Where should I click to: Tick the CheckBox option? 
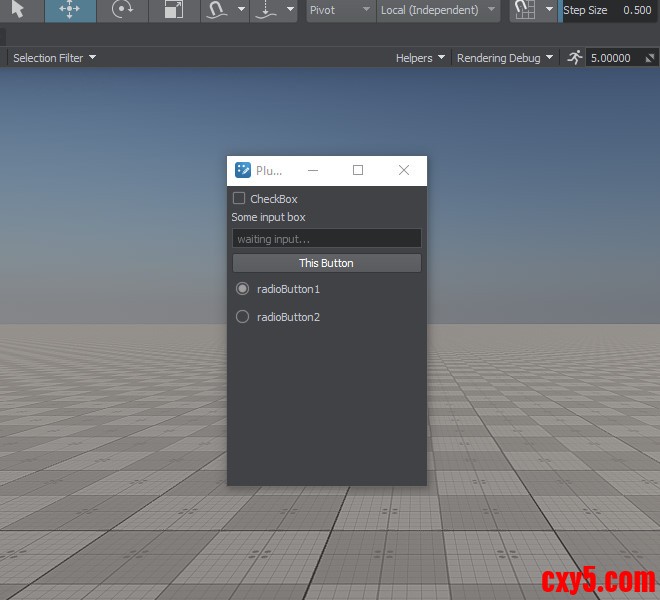239,198
